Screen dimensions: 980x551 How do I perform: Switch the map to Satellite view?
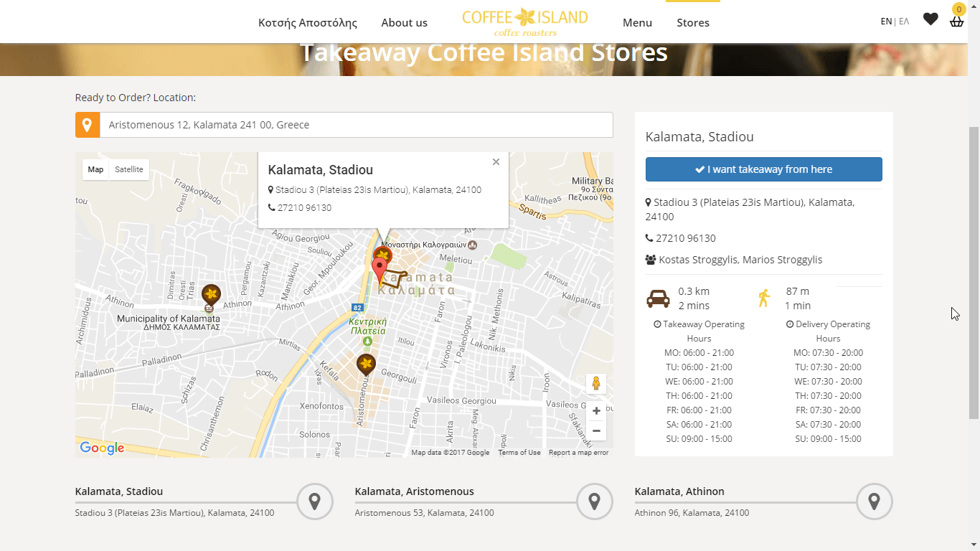tap(129, 169)
